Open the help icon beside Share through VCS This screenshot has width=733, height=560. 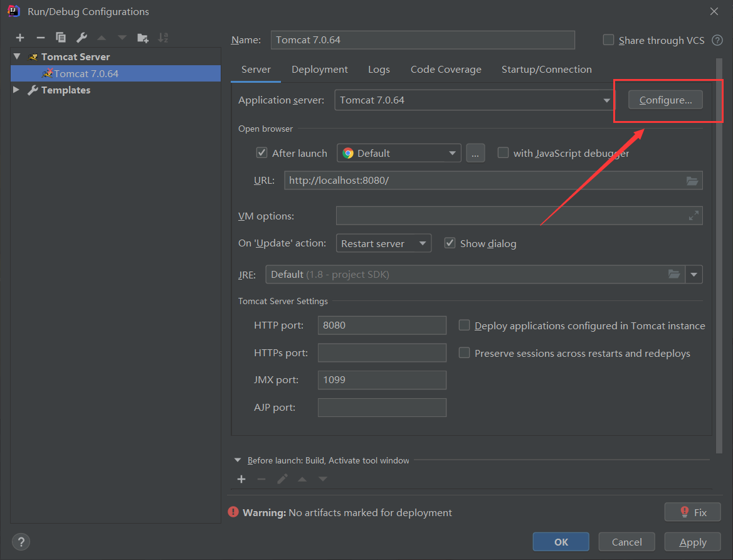click(x=717, y=40)
